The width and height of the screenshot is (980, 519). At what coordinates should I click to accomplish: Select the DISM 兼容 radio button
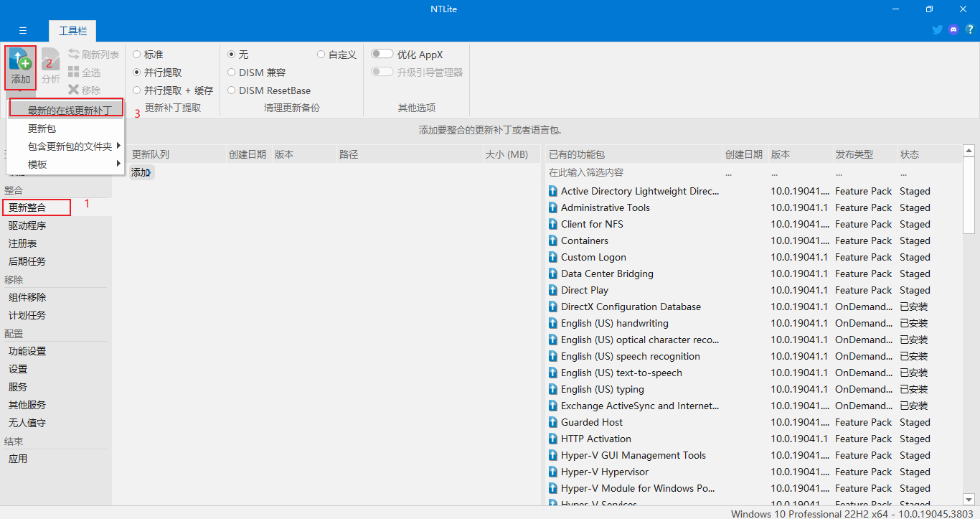(232, 73)
